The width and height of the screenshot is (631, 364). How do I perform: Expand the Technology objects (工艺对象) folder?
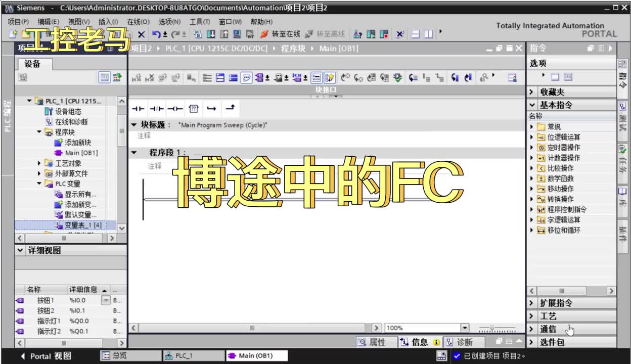(x=39, y=163)
